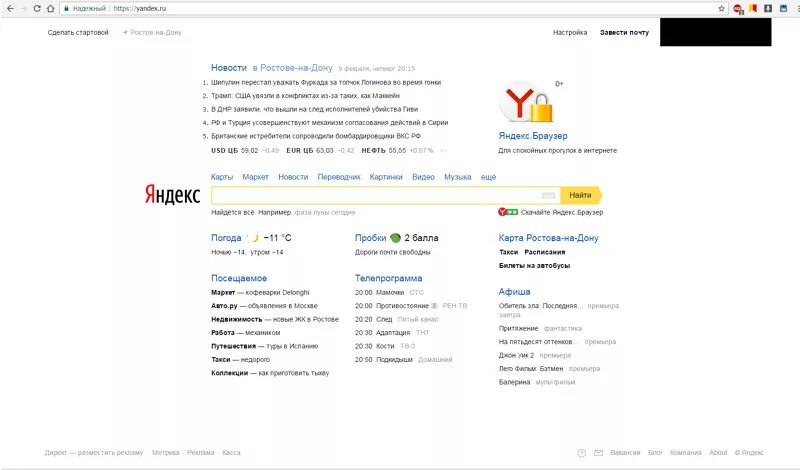Open the dark download-arrow extension icon

768,8
